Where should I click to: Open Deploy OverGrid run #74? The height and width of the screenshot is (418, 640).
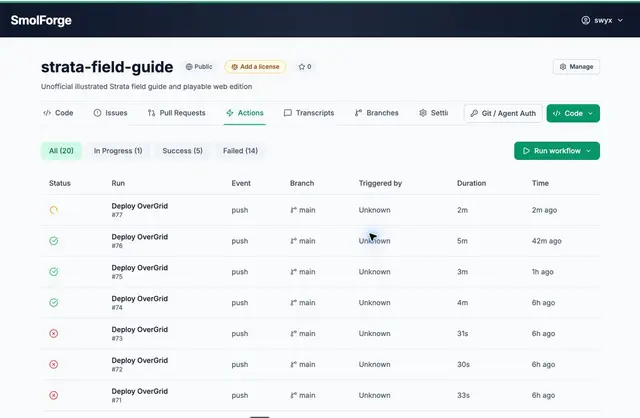tap(140, 299)
